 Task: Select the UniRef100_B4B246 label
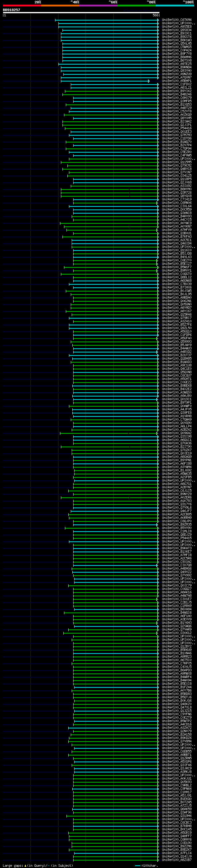click(177, 94)
